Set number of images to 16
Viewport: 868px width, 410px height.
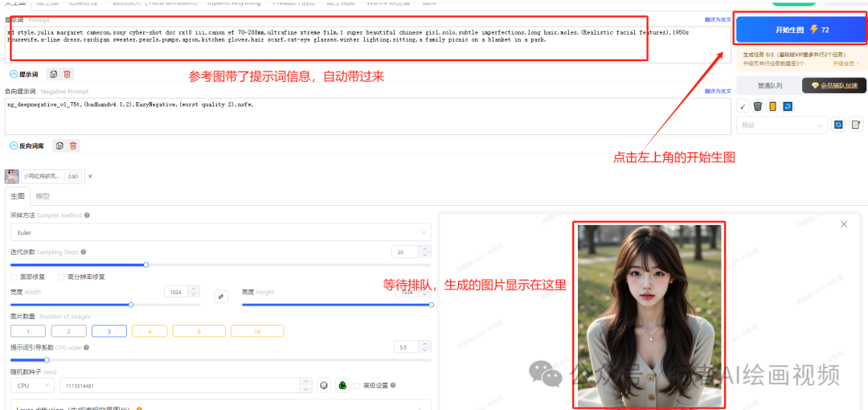point(257,330)
